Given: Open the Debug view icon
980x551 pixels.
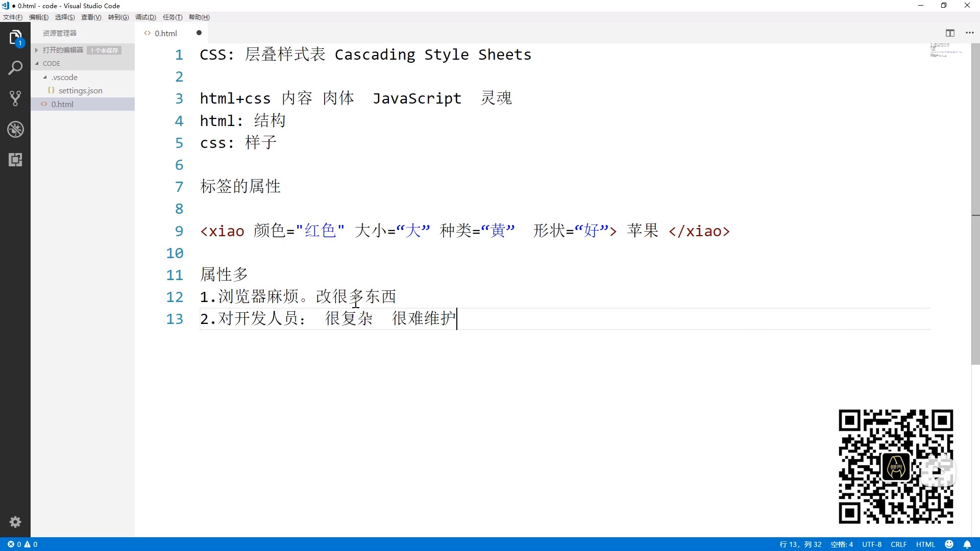Looking at the screenshot, I should (15, 129).
